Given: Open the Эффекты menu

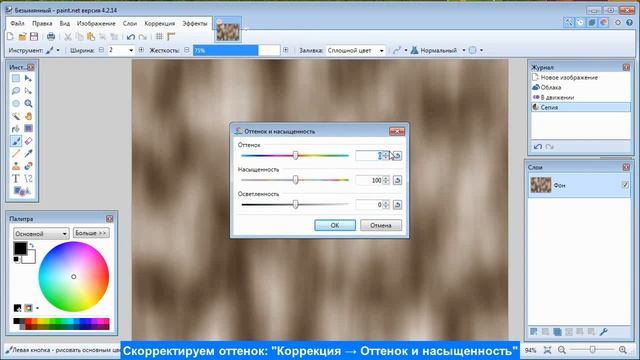Looking at the screenshot, I should [x=195, y=24].
